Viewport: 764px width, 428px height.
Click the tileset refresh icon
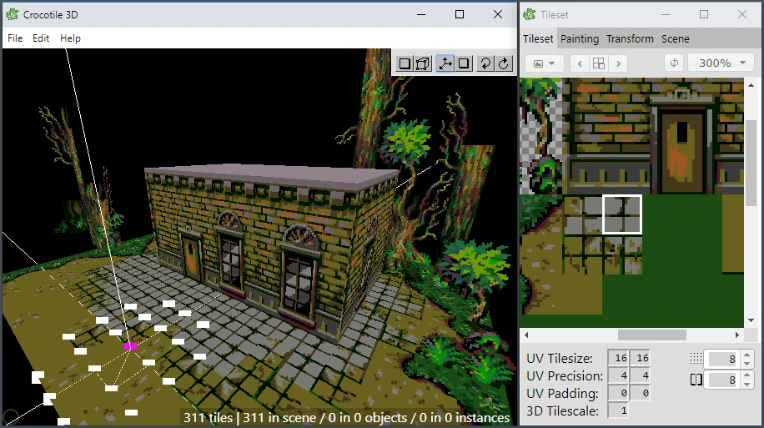(674, 63)
